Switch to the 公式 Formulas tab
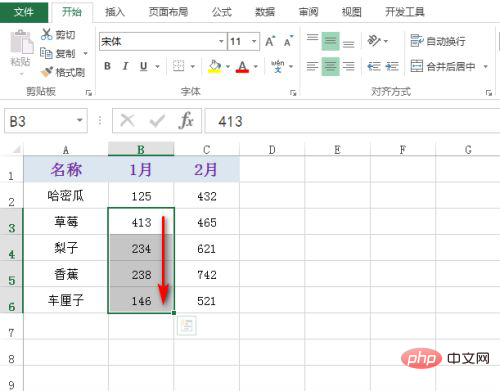 tap(222, 12)
